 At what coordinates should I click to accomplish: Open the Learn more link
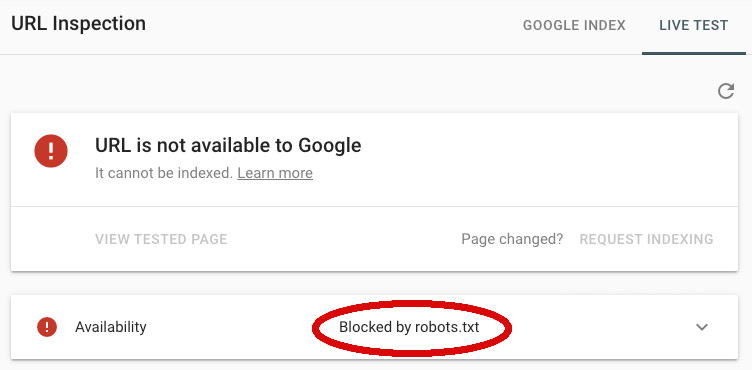[x=275, y=173]
